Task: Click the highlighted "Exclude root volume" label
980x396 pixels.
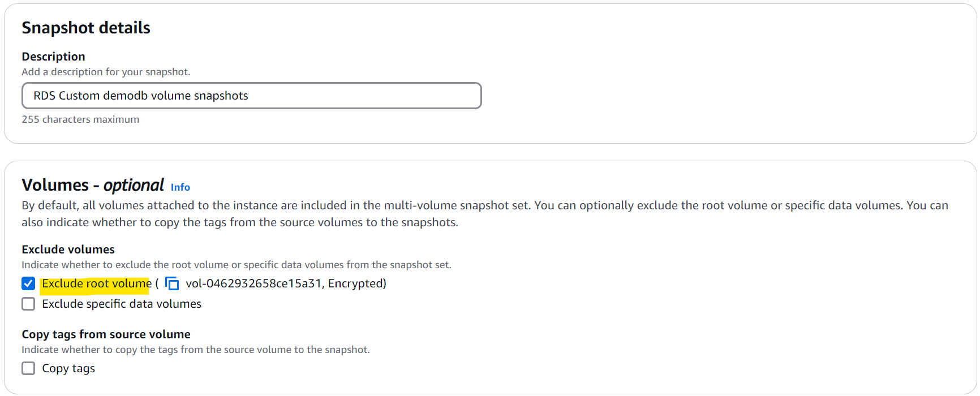Action: tap(96, 283)
